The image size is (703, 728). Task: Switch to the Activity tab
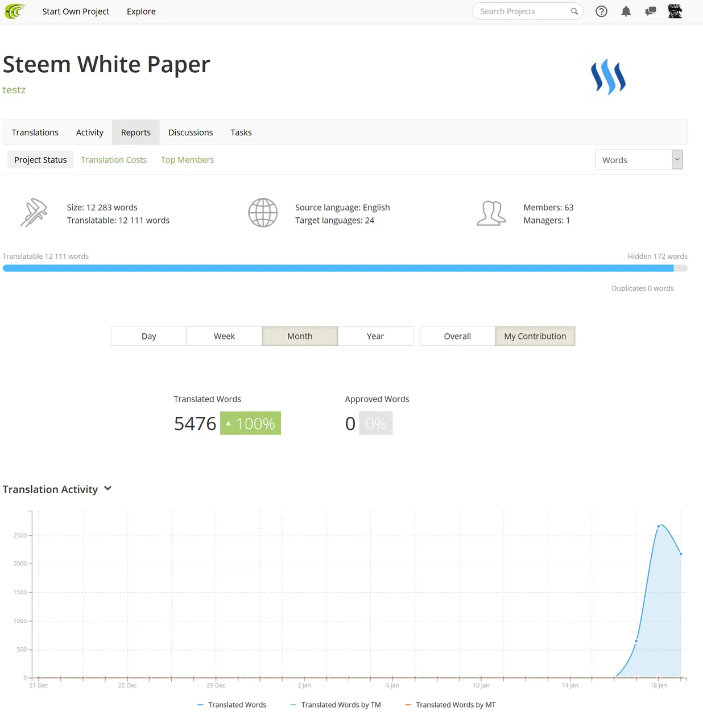90,133
